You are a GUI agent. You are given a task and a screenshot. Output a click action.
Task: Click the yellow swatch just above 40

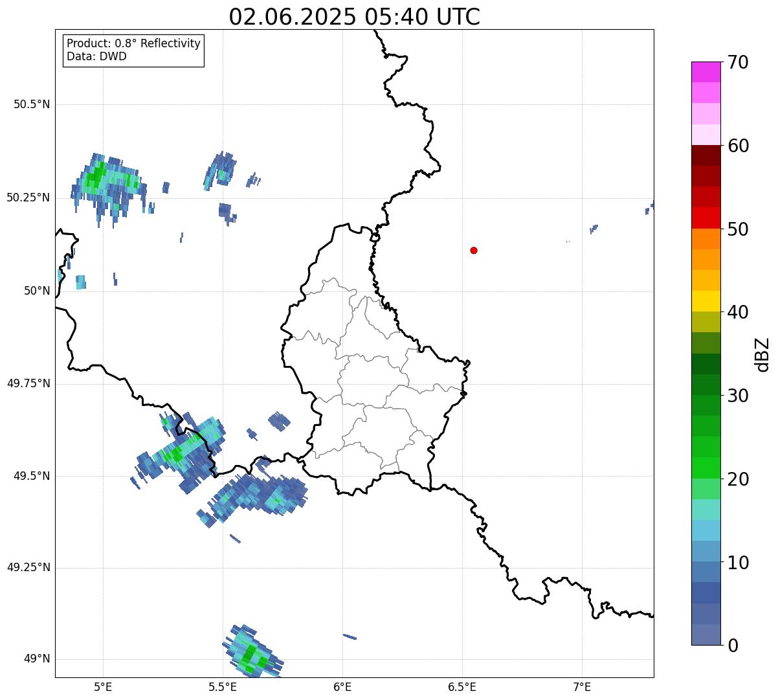pyautogui.click(x=706, y=301)
